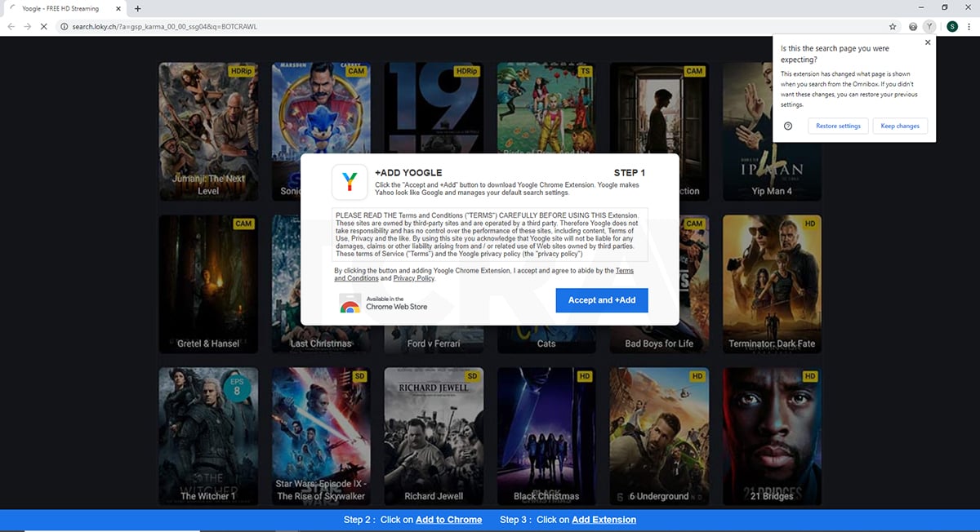Open the 21 Bridges poster

[772, 437]
